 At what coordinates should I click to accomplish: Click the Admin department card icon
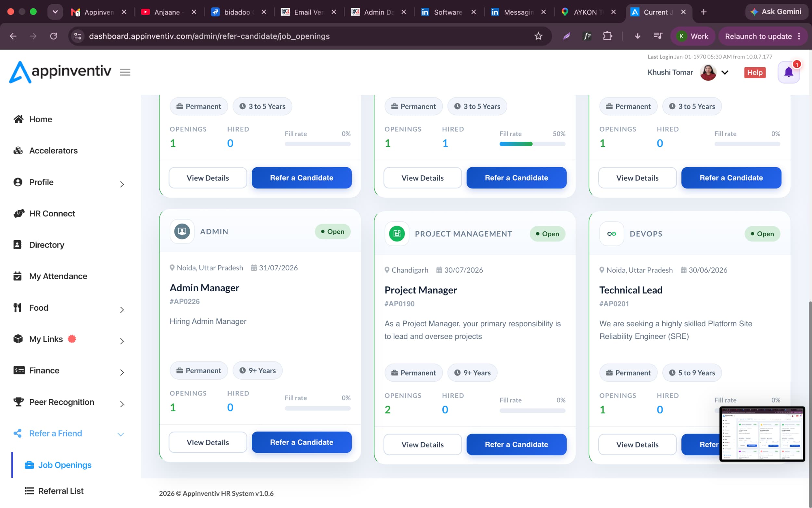[x=182, y=231]
